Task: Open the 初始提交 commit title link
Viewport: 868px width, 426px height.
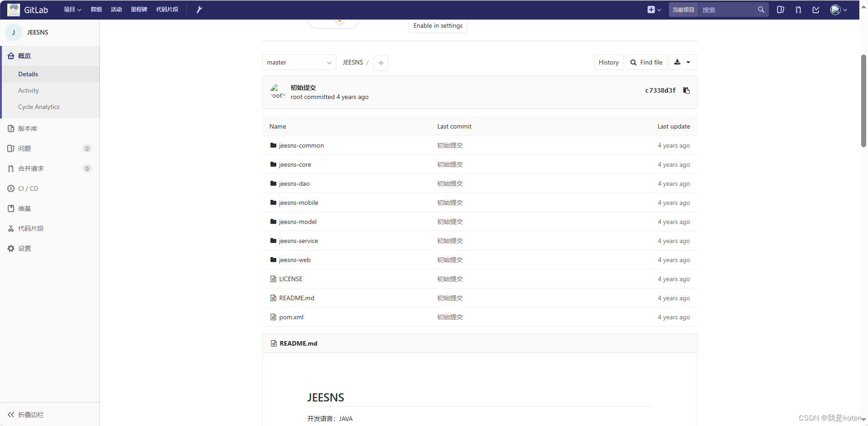Action: [303, 88]
